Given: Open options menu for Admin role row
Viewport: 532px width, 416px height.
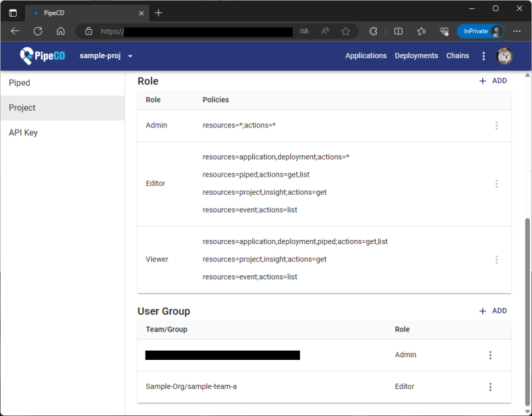Looking at the screenshot, I should click(496, 125).
